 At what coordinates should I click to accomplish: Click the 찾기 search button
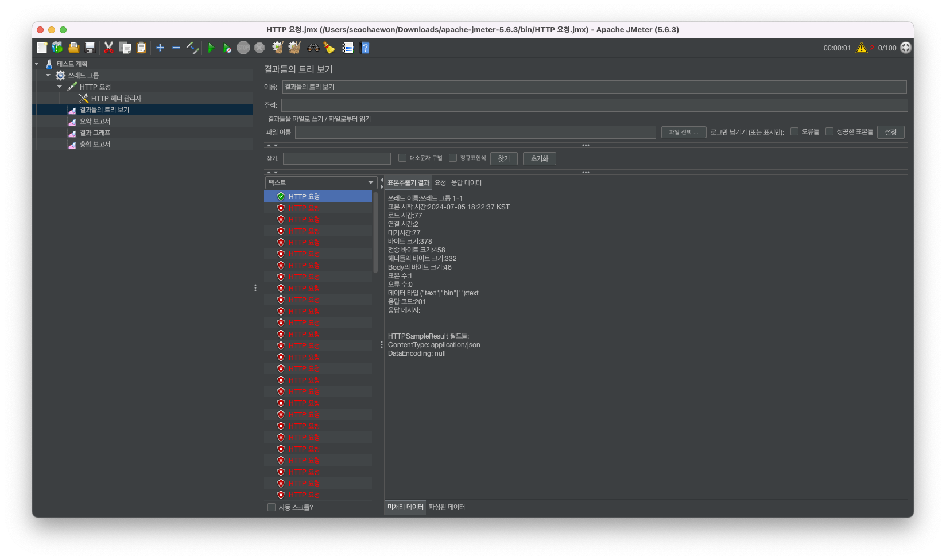504,158
